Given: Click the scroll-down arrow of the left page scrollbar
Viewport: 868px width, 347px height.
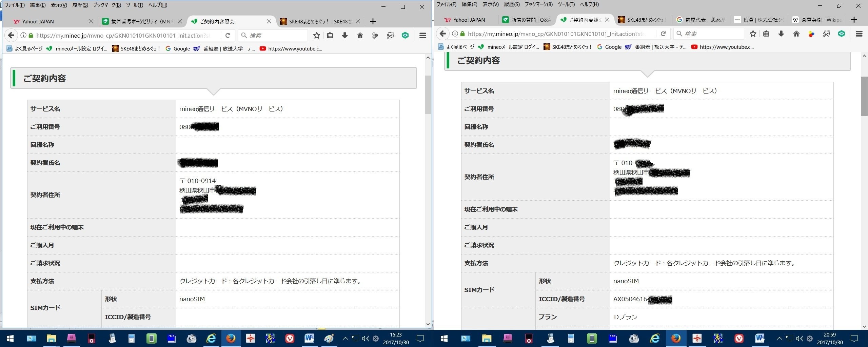Looking at the screenshot, I should (x=428, y=324).
